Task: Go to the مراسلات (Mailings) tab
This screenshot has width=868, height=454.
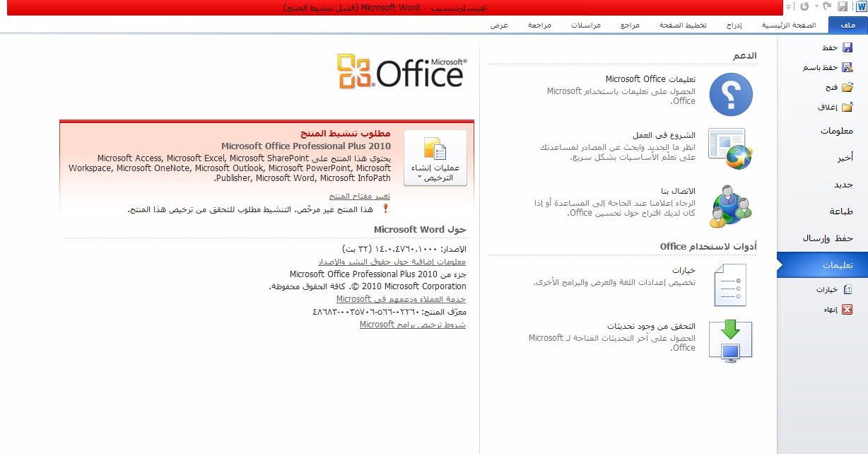Action: tap(587, 25)
